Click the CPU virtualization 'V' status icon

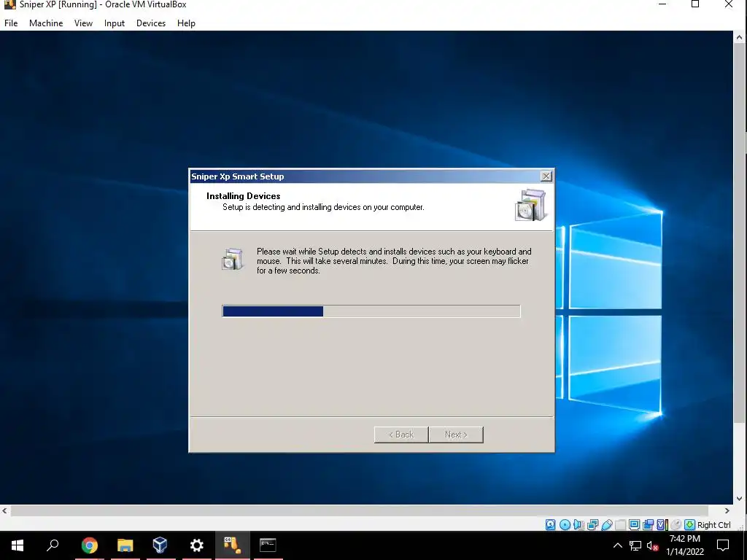(662, 525)
